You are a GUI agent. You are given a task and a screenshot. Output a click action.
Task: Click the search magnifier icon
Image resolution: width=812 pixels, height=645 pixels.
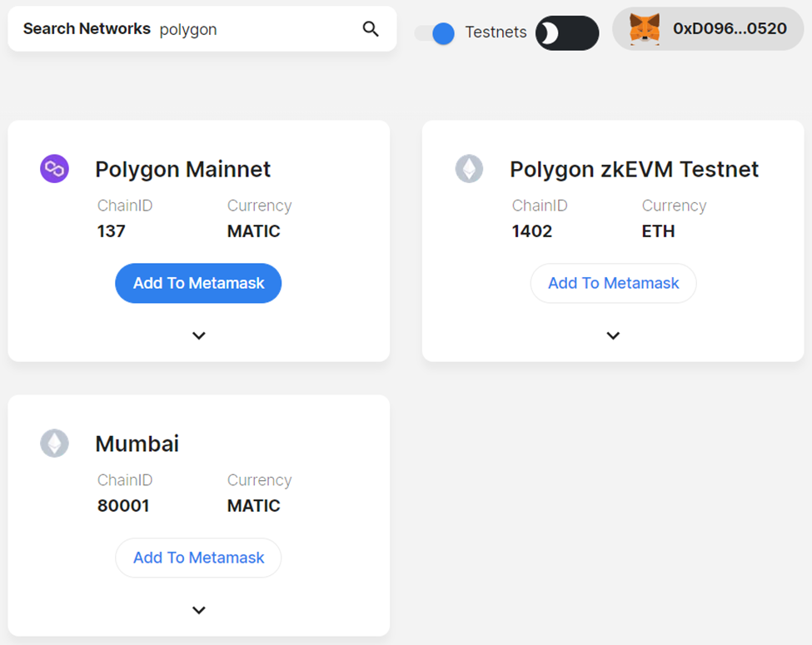(371, 29)
